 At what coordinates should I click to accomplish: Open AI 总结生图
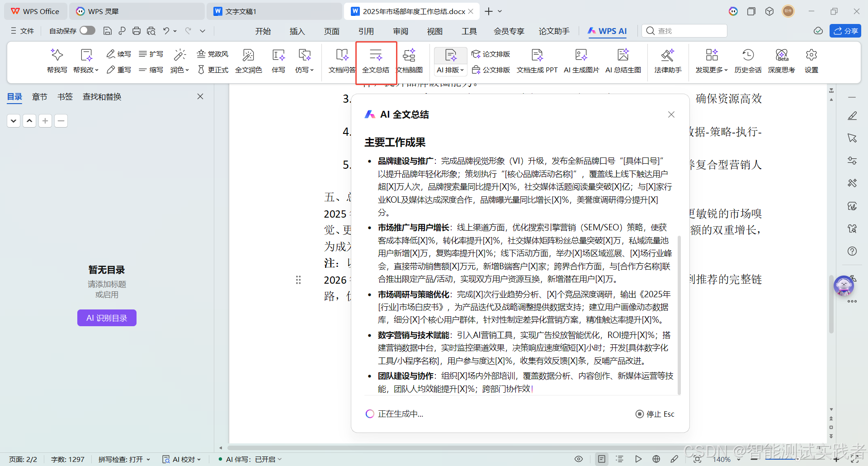(x=623, y=61)
